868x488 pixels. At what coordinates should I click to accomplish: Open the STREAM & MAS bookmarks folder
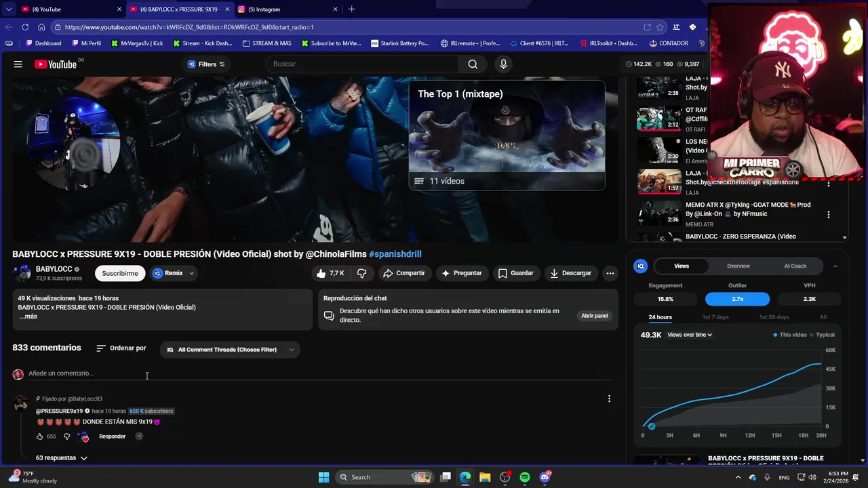(266, 43)
